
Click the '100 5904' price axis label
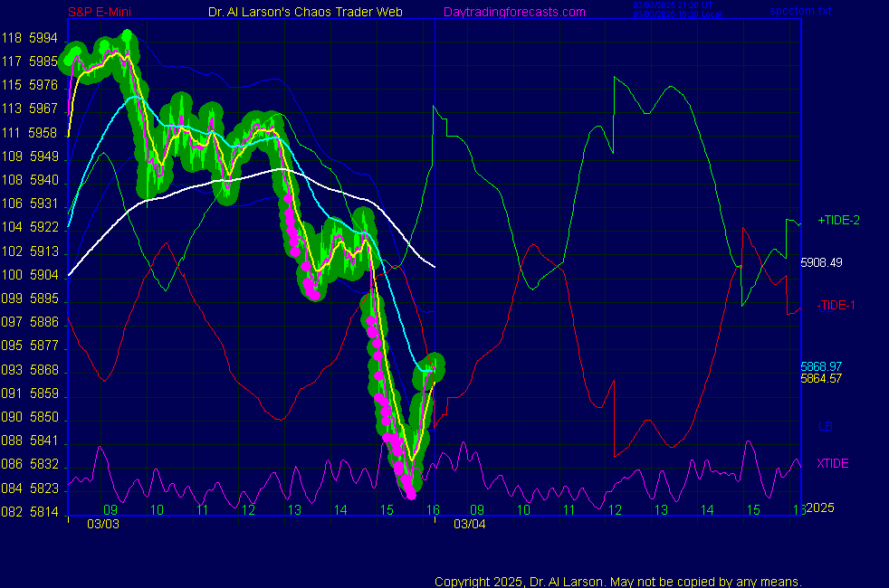[x=30, y=275]
